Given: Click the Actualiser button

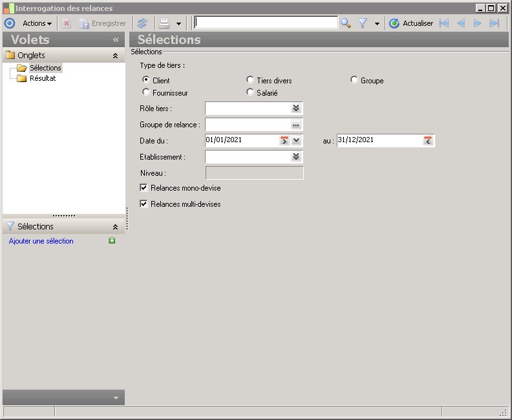Looking at the screenshot, I should point(411,23).
